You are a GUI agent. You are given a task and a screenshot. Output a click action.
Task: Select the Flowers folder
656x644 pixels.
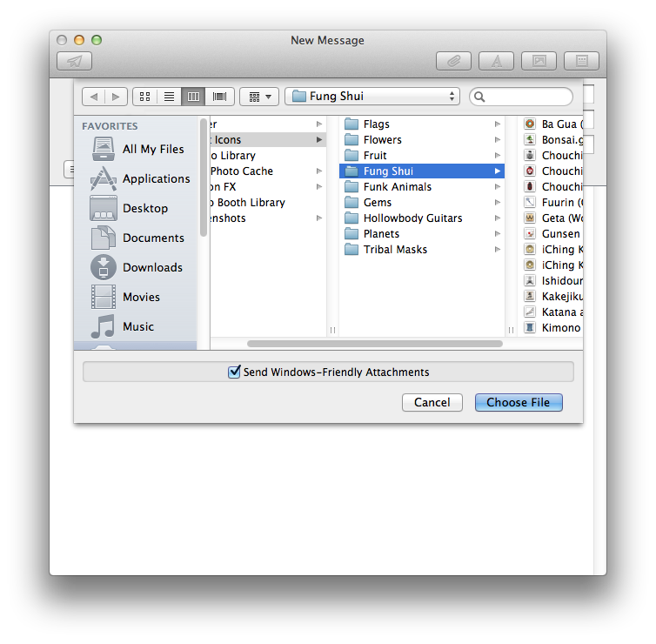tap(422, 140)
